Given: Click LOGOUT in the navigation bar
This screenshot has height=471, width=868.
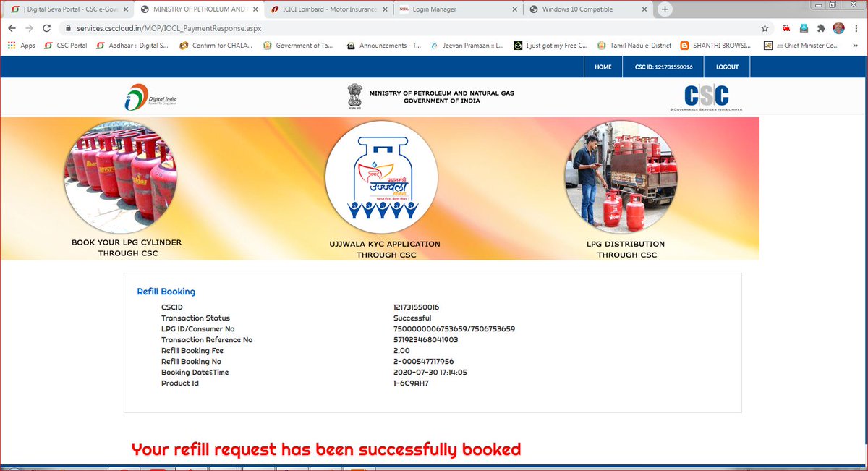Looking at the screenshot, I should [x=728, y=67].
